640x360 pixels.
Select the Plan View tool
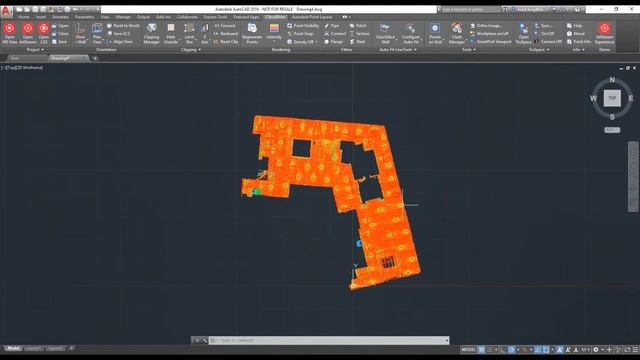(97, 33)
